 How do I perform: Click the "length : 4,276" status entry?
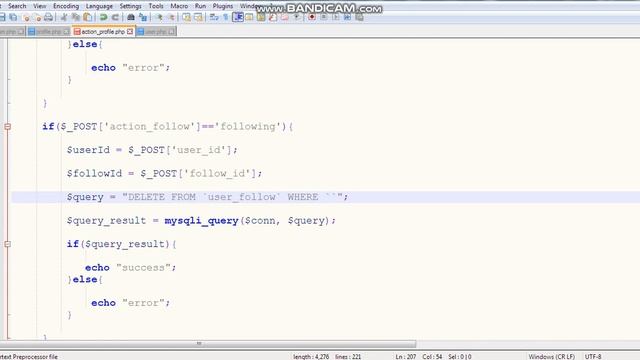coord(311,357)
